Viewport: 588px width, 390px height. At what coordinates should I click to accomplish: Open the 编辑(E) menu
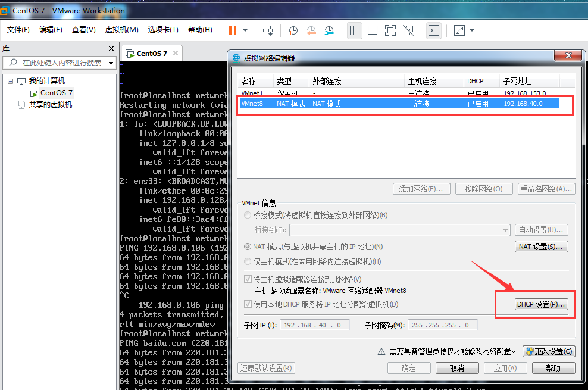(51, 30)
